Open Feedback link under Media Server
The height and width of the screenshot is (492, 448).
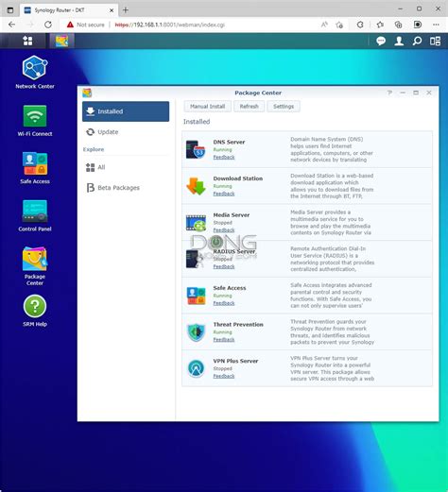224,230
